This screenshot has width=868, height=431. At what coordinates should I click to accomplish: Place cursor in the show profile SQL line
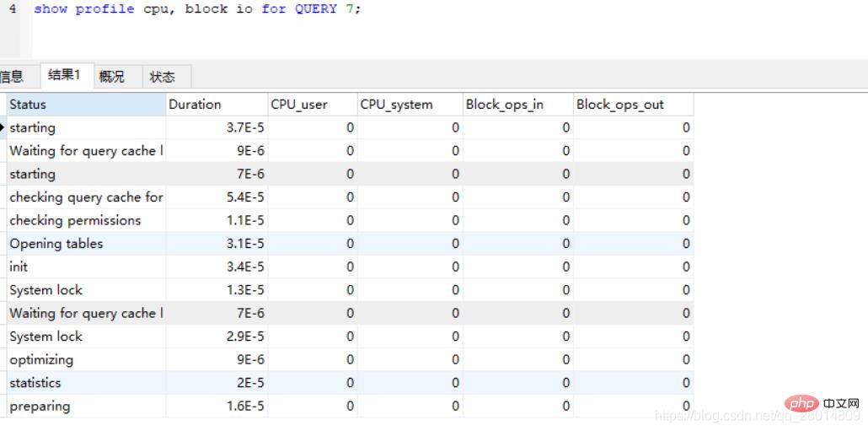[197, 9]
